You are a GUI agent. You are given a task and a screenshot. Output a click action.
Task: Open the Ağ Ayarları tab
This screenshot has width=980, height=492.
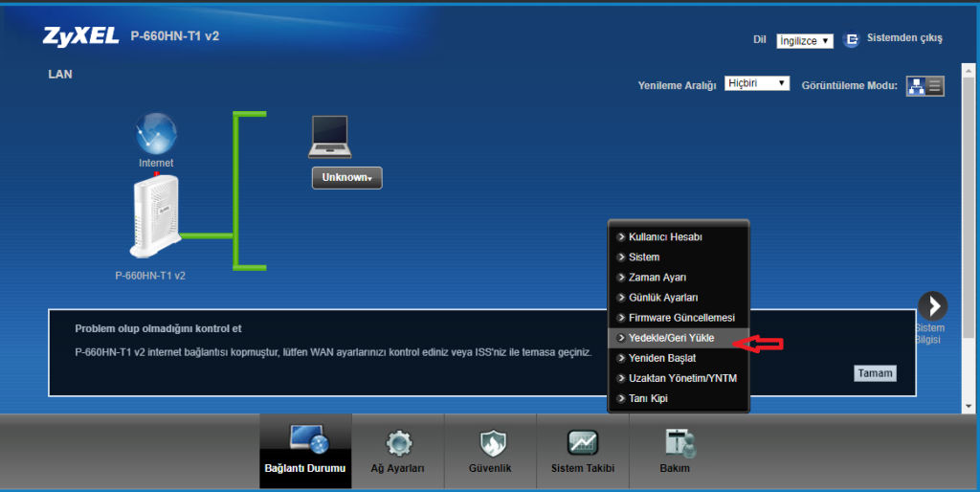coord(397,451)
